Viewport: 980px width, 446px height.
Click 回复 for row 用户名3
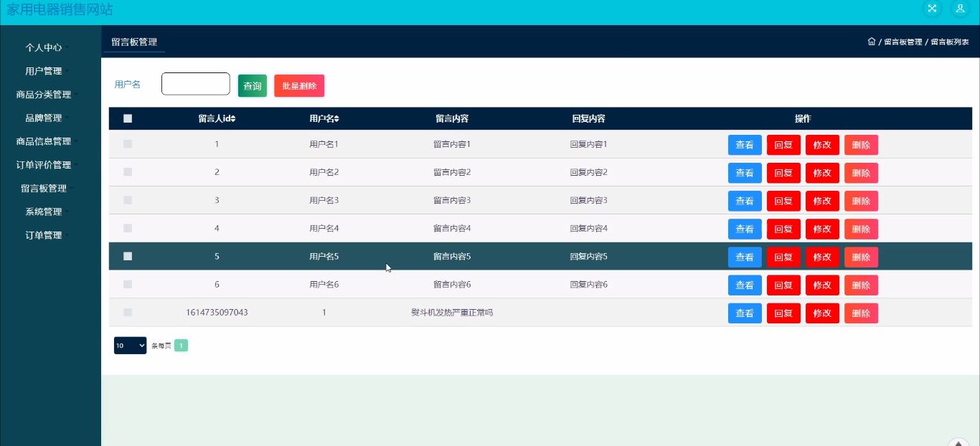(x=783, y=201)
